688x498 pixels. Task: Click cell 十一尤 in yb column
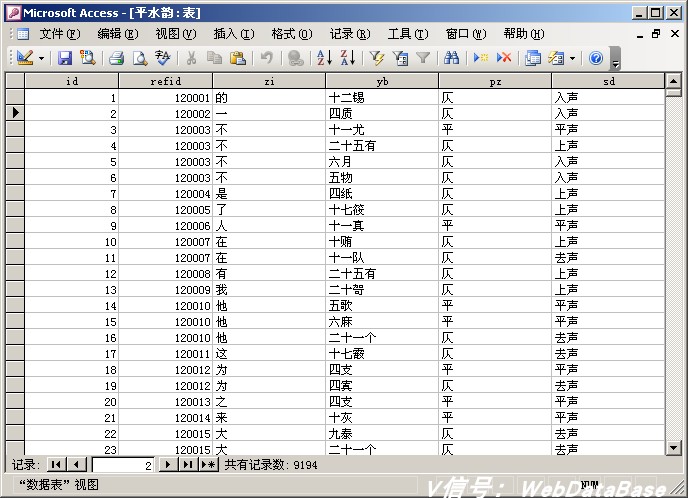[x=382, y=129]
